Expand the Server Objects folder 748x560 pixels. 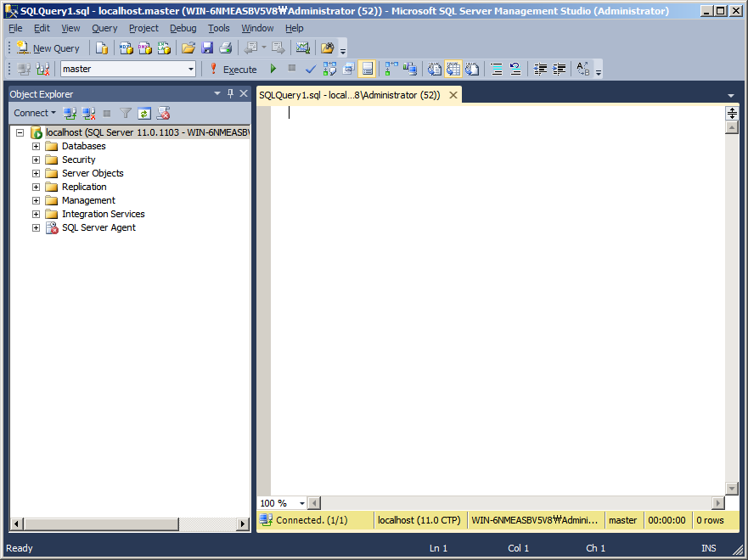point(36,173)
